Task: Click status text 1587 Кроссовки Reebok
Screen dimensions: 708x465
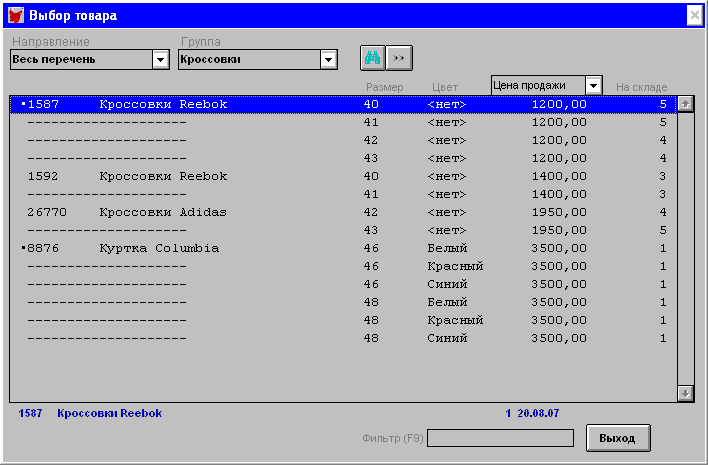Action: (90, 413)
